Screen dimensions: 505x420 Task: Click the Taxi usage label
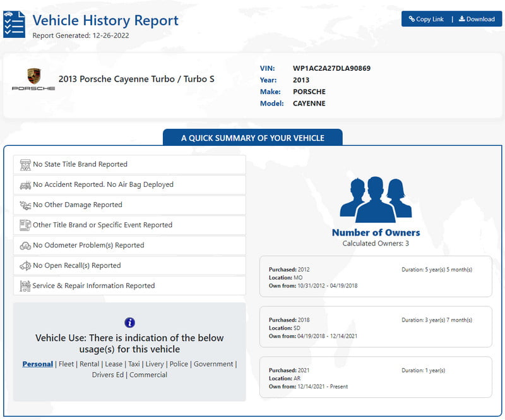tap(134, 364)
